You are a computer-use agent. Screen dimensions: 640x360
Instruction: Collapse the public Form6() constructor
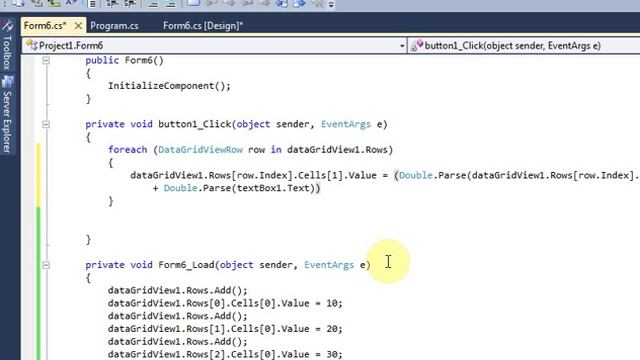click(x=46, y=60)
